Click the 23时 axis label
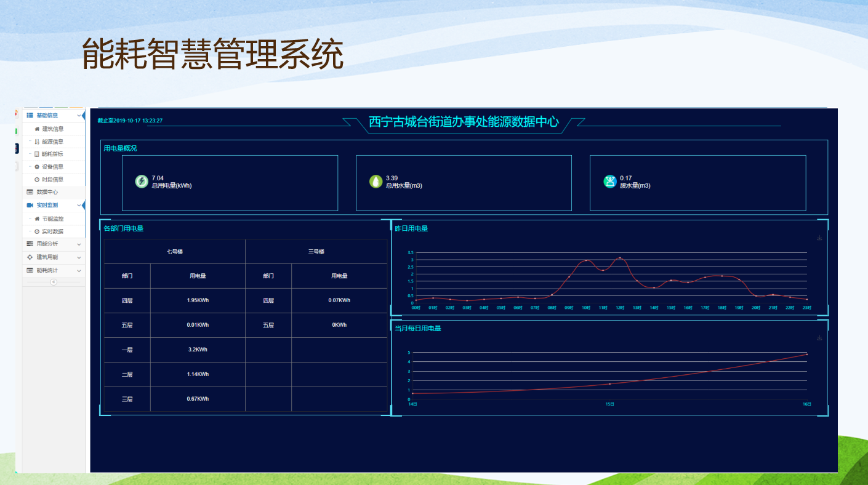 806,308
